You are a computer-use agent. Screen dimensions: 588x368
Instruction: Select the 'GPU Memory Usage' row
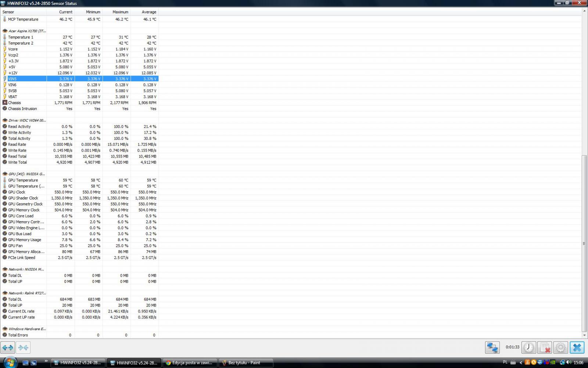click(x=79, y=240)
